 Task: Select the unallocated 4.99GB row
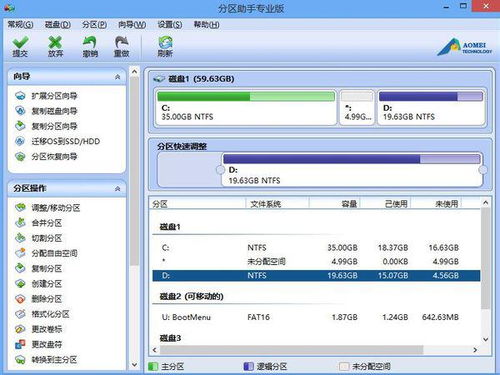click(x=316, y=262)
